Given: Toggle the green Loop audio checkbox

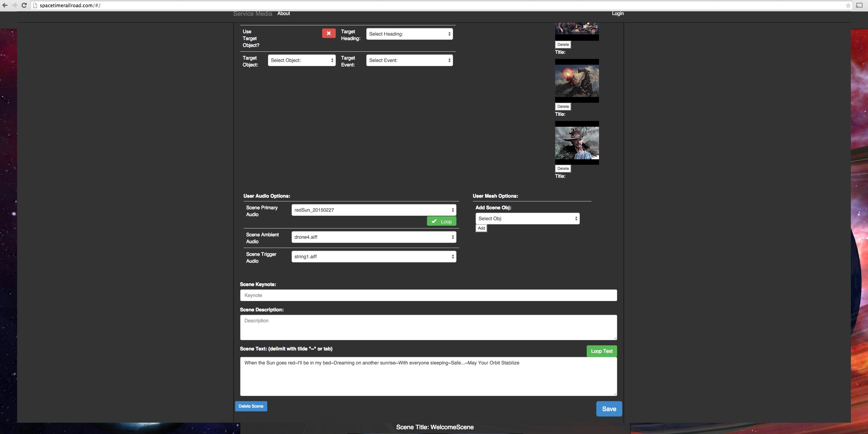Looking at the screenshot, I should pos(441,221).
